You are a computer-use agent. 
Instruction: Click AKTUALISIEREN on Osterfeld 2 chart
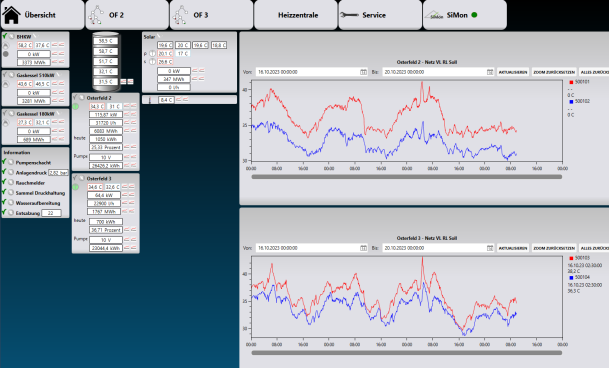click(x=513, y=72)
